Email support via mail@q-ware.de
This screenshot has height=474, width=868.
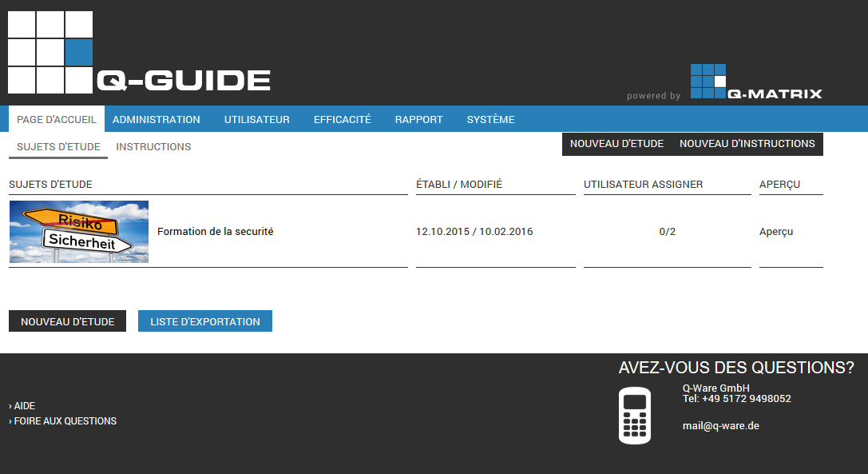(721, 425)
